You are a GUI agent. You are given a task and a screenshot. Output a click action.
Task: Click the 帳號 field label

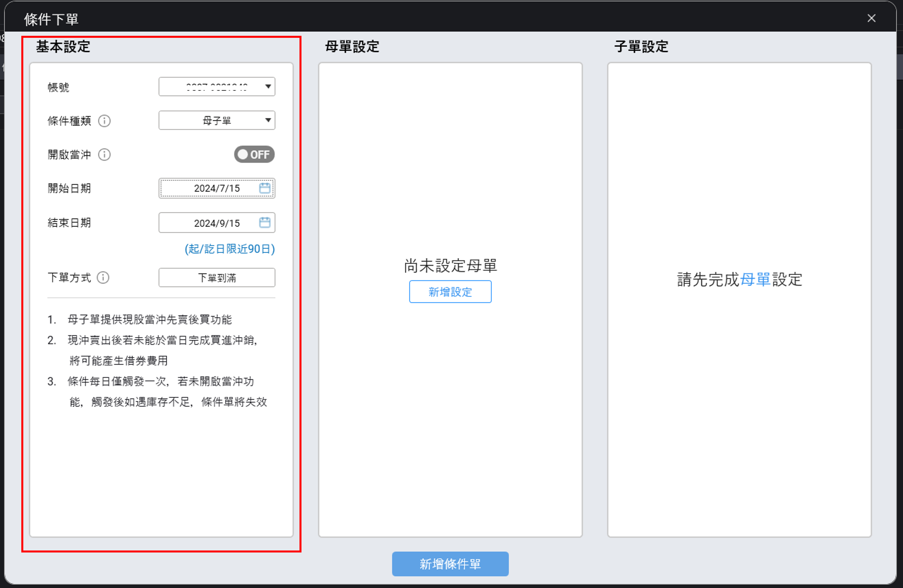(x=59, y=87)
